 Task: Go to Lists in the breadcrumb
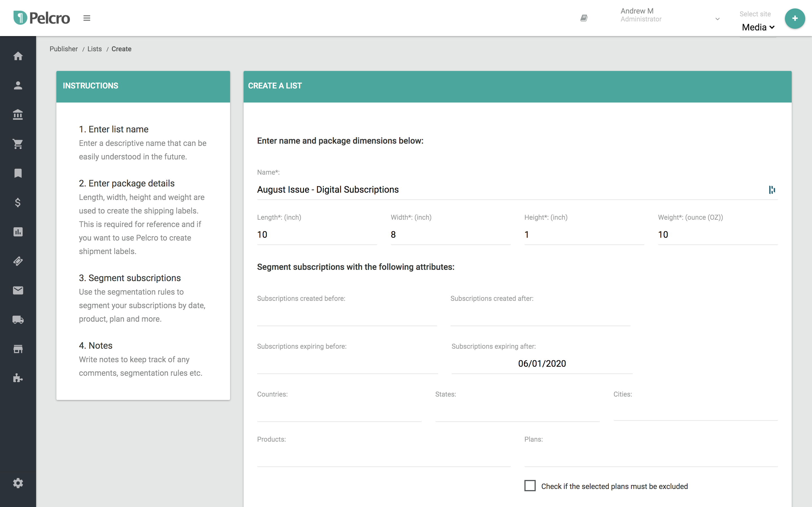point(94,49)
